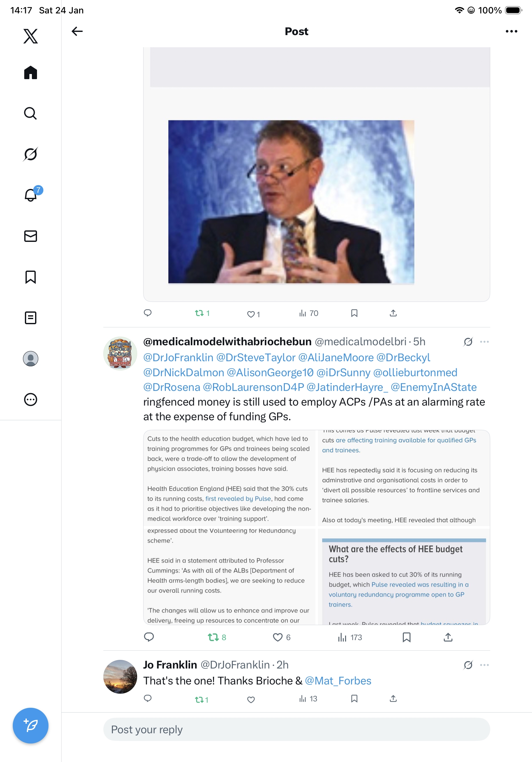Viewport: 532px width, 762px height.
Task: Open the Post options three-dot menu
Action: [512, 31]
